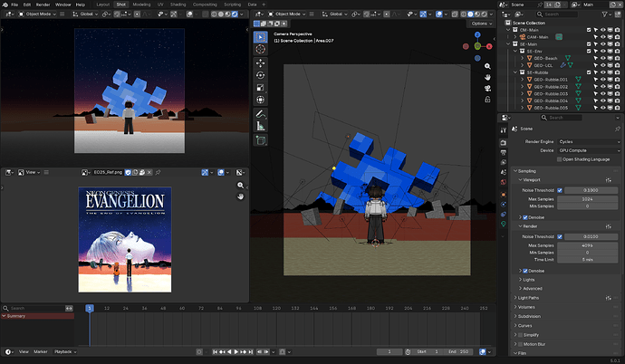
Task: Select the Annotate tool
Action: point(261,114)
